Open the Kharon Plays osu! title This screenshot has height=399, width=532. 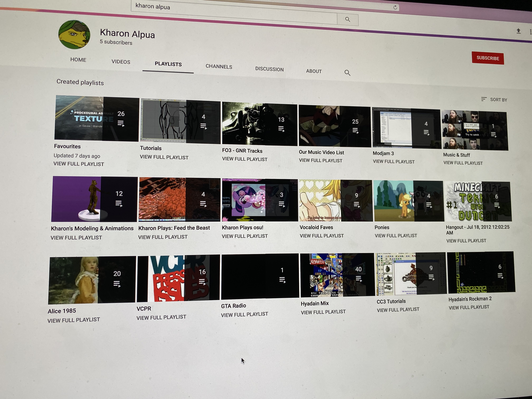[x=242, y=227]
